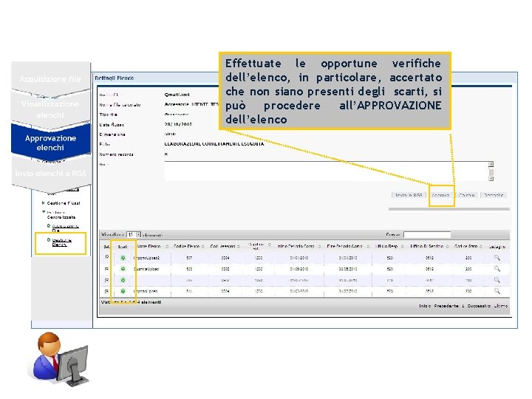Open Acquisizione File sidebar link
532x399 pixels.
pos(65,228)
